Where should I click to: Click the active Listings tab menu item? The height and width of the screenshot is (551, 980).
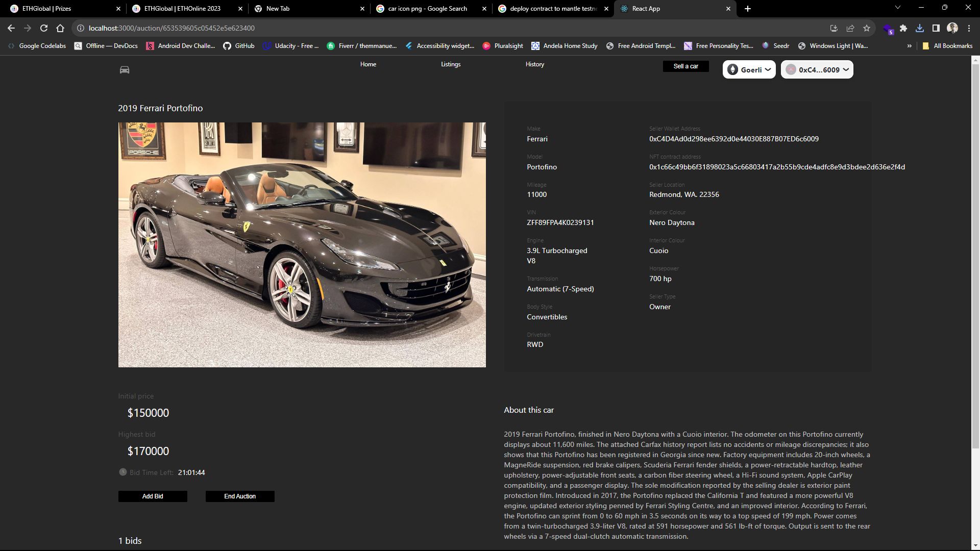450,63
